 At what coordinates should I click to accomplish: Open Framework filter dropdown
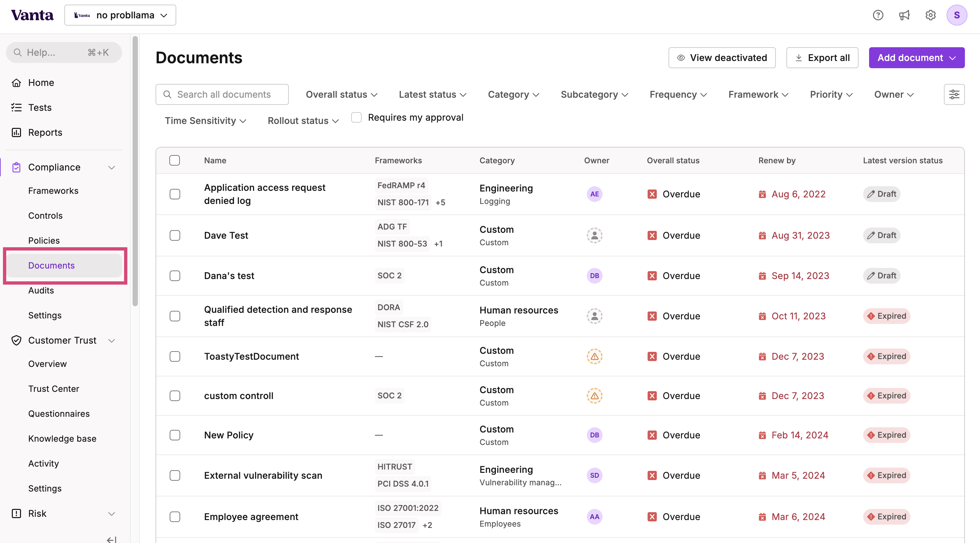(x=758, y=95)
